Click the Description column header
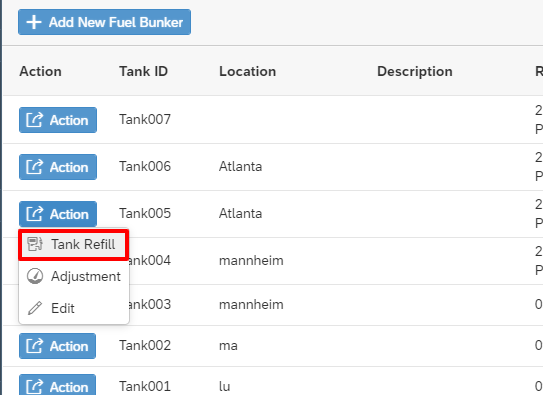543x395 pixels. [x=415, y=71]
